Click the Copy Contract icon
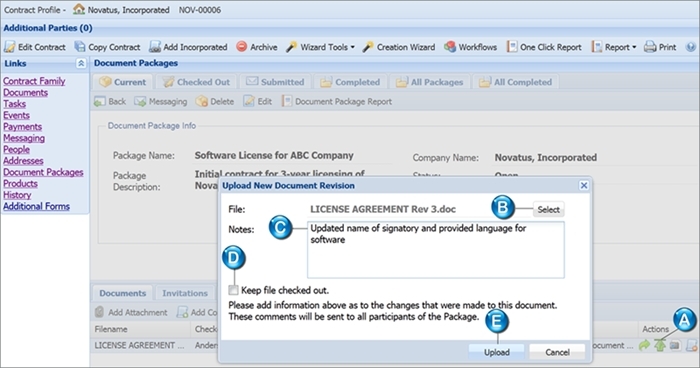 [x=80, y=47]
